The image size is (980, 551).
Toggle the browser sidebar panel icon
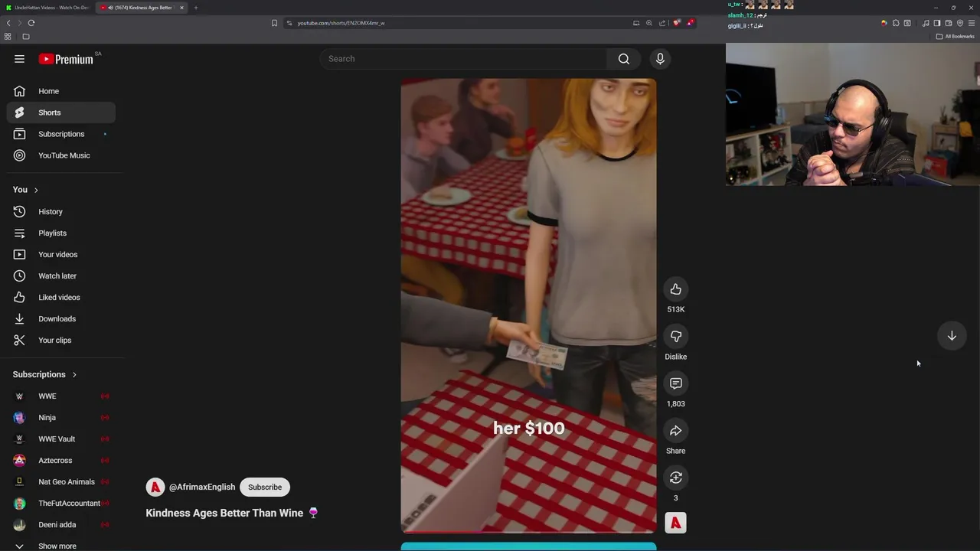tap(936, 23)
